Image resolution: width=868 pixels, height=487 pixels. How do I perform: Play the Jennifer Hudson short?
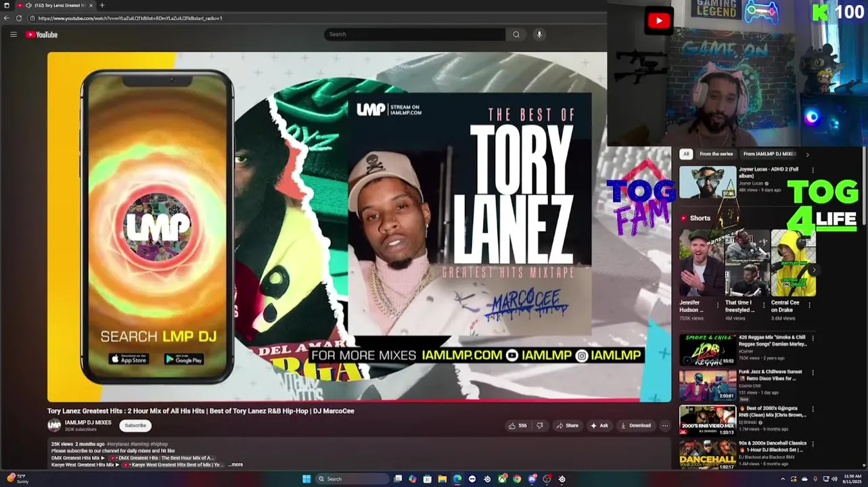[x=702, y=263]
